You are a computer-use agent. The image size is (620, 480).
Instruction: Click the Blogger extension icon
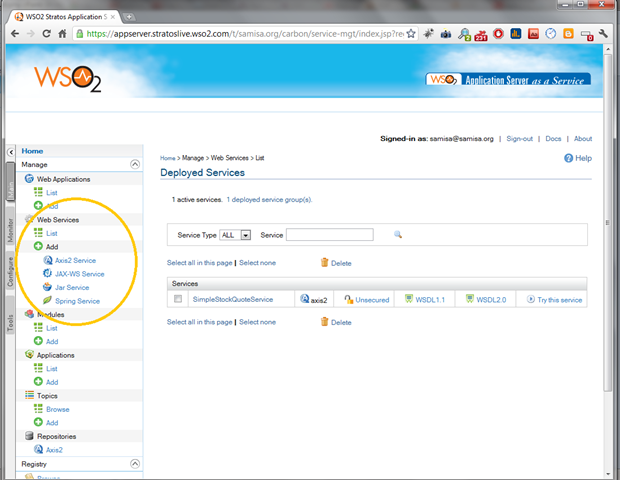pyautogui.click(x=568, y=34)
